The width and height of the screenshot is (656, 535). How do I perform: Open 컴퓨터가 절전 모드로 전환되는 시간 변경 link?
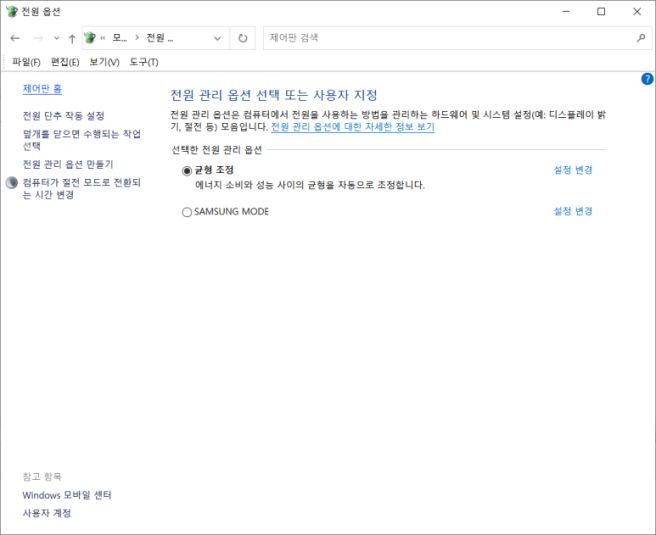click(82, 189)
